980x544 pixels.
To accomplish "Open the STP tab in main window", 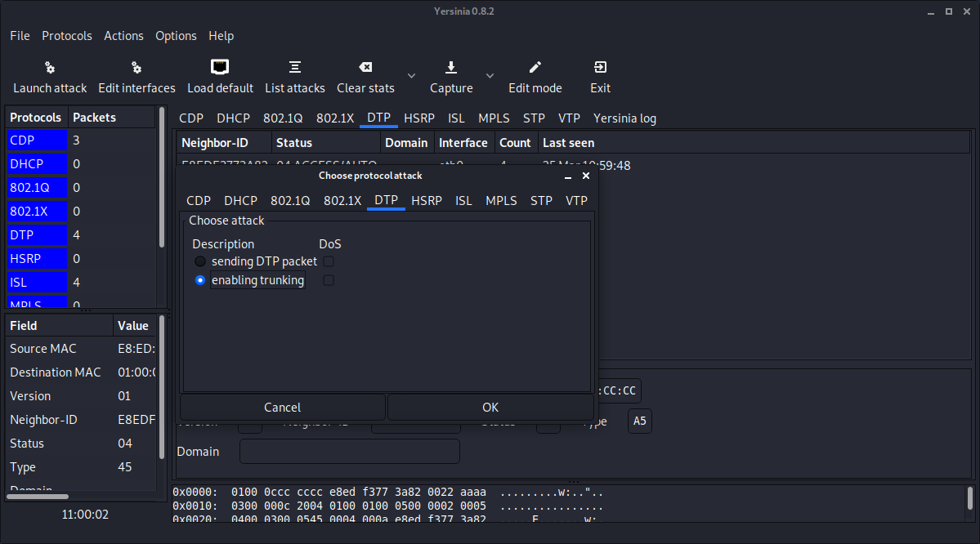I will tap(534, 118).
